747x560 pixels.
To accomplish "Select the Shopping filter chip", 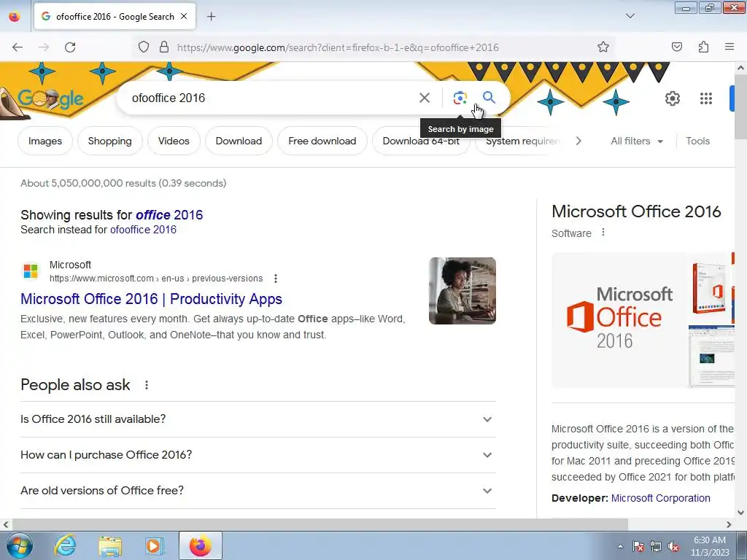I will (x=110, y=141).
